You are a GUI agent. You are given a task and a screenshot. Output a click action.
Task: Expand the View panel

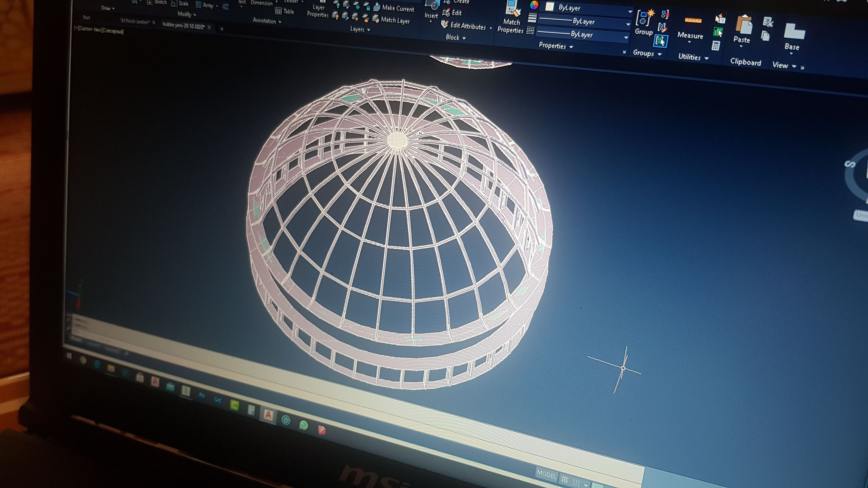tap(785, 65)
